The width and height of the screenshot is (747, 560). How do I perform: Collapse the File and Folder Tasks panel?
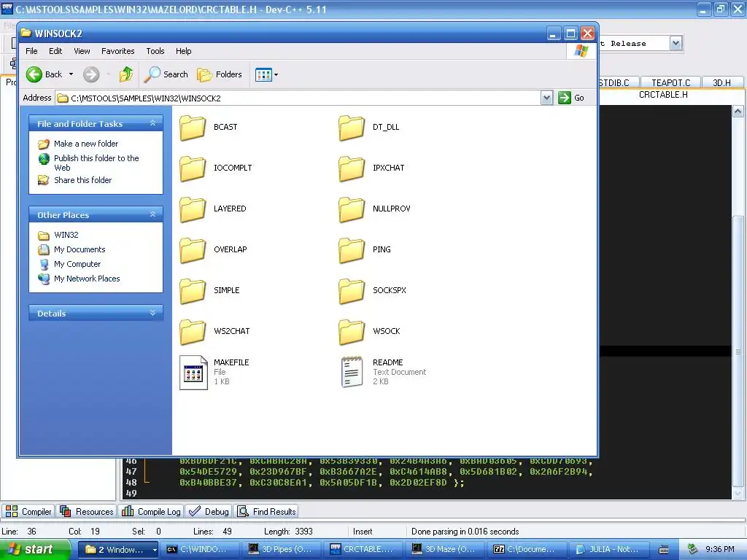pyautogui.click(x=153, y=123)
